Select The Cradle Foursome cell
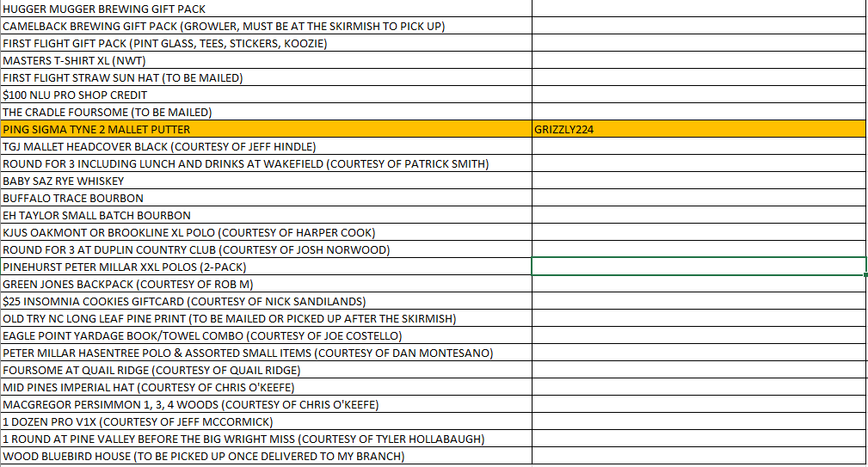868x467 pixels. pyautogui.click(x=267, y=112)
